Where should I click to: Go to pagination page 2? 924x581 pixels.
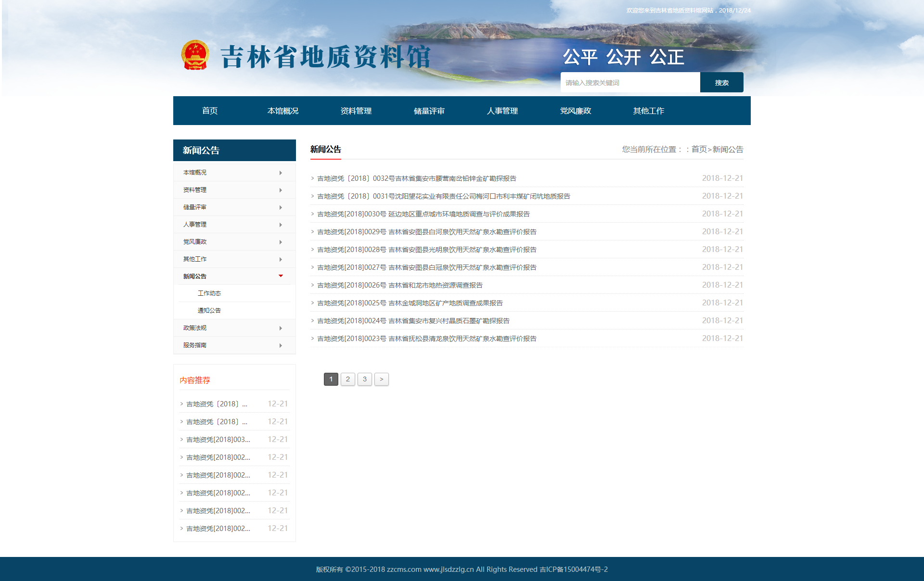(348, 379)
